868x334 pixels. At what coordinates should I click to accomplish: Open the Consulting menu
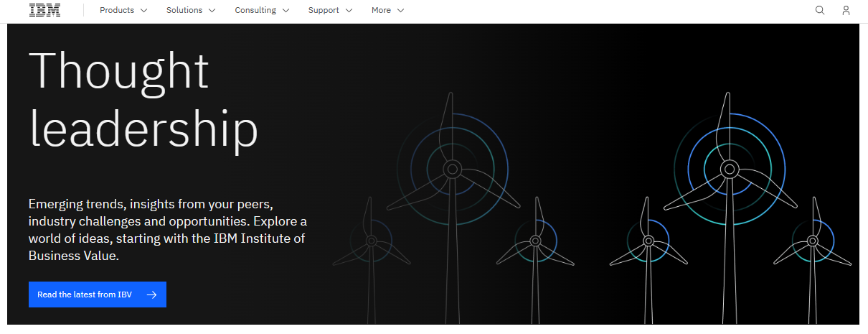262,10
